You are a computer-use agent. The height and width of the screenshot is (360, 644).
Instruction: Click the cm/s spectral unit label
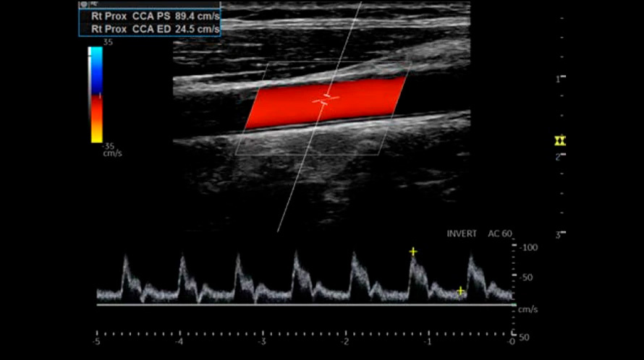[x=528, y=309]
